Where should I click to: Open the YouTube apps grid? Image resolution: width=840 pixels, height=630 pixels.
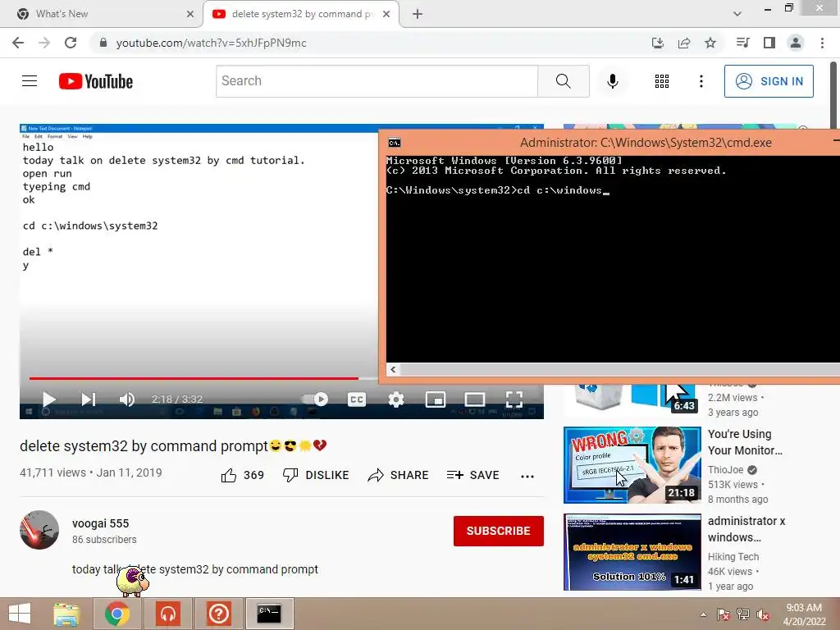click(x=662, y=81)
